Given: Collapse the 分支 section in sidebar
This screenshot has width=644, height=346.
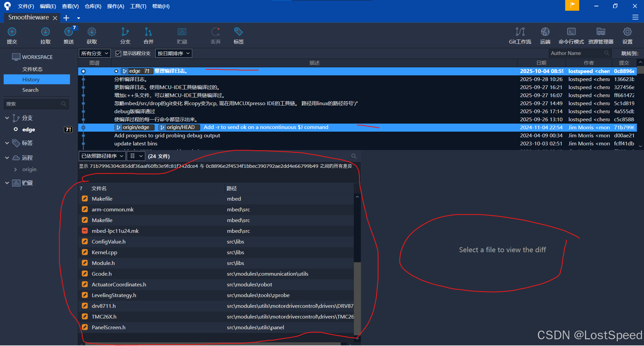Looking at the screenshot, I should point(7,118).
